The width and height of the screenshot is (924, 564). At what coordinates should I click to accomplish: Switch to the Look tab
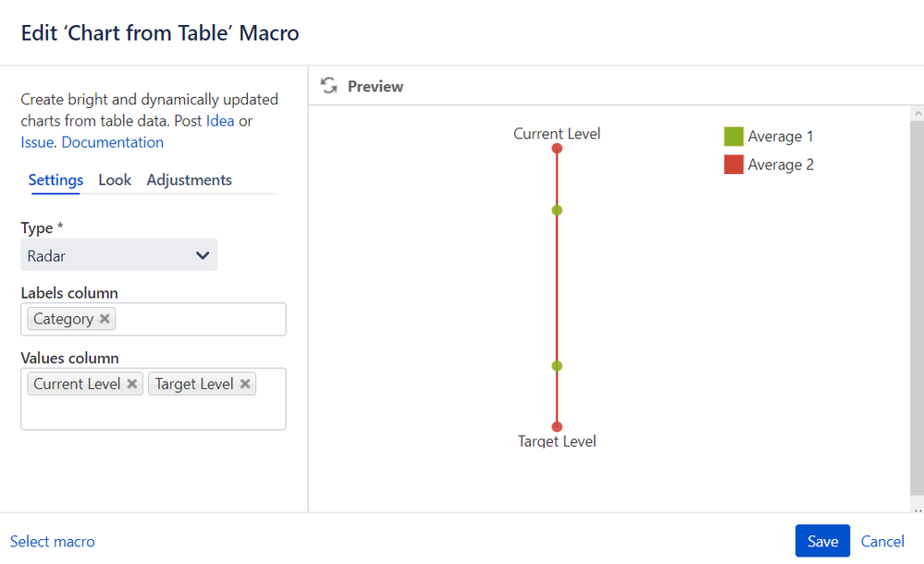(x=115, y=180)
